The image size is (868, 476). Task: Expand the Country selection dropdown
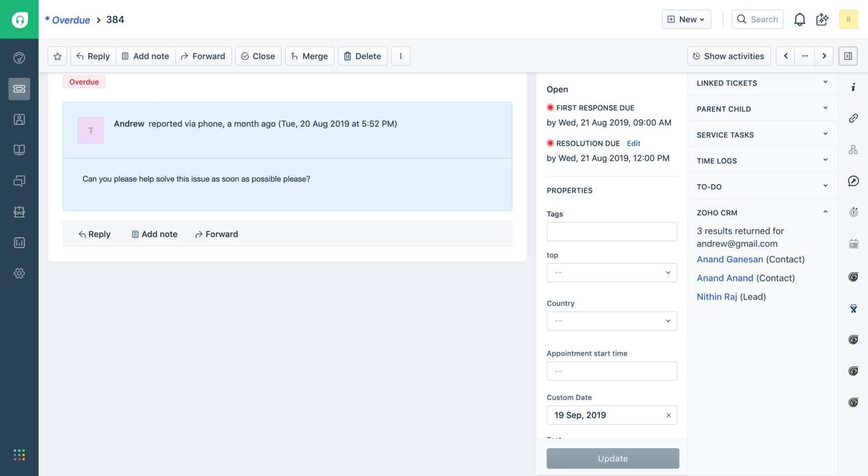(x=612, y=321)
